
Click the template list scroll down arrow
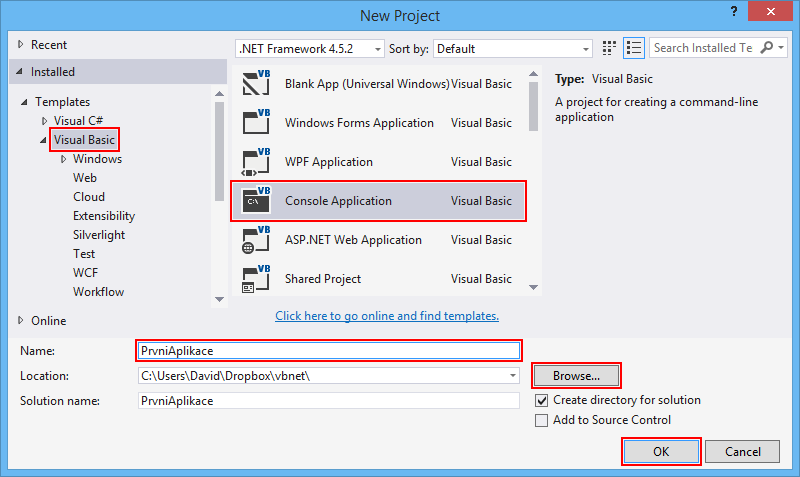point(533,288)
